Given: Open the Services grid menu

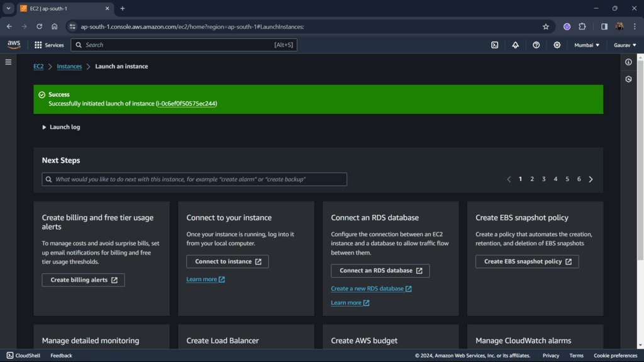Looking at the screenshot, I should tap(49, 45).
